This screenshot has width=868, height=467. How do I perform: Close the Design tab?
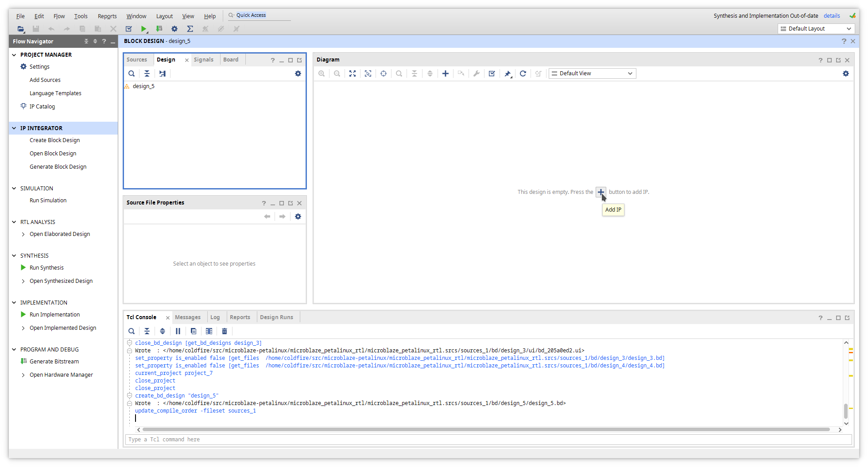pos(187,60)
